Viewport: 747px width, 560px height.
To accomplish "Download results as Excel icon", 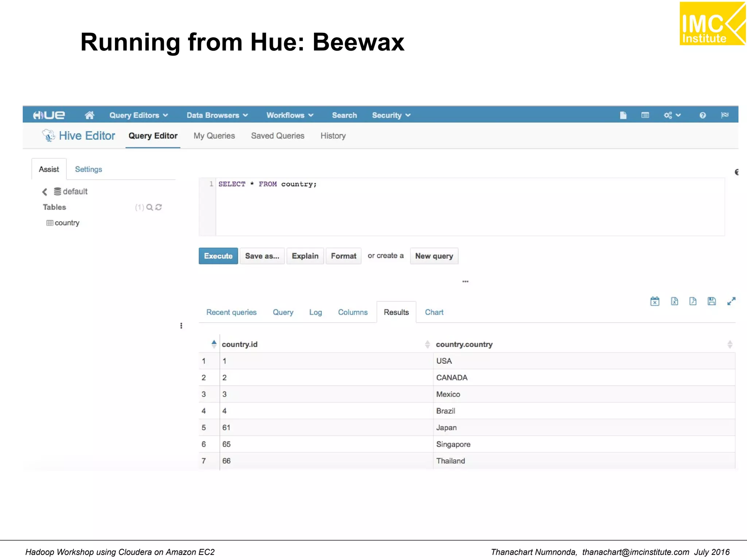I will (674, 301).
